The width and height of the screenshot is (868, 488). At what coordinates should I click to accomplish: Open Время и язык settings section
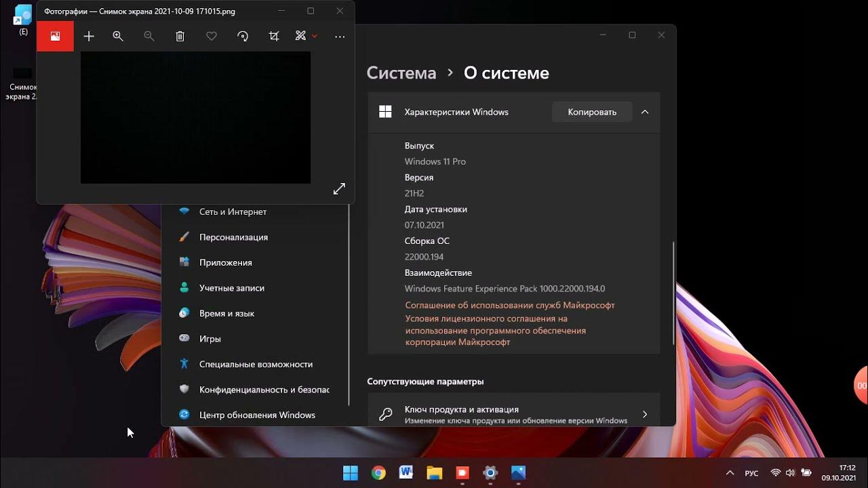(x=255, y=313)
